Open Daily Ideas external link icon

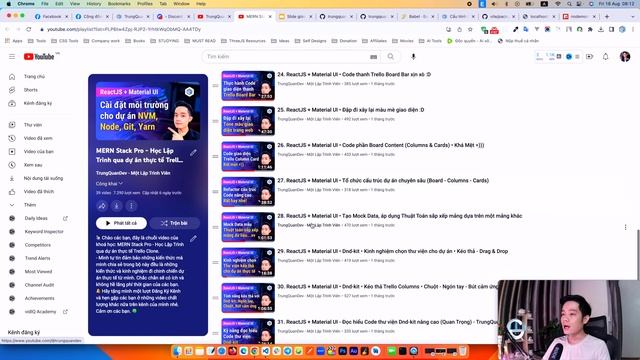click(x=65, y=218)
